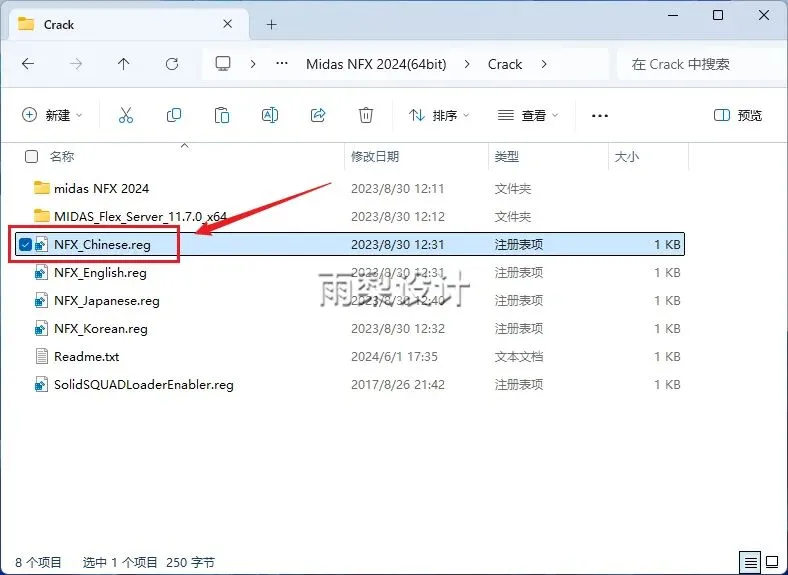Click the Share icon in toolbar
The image size is (788, 575).
click(x=318, y=116)
